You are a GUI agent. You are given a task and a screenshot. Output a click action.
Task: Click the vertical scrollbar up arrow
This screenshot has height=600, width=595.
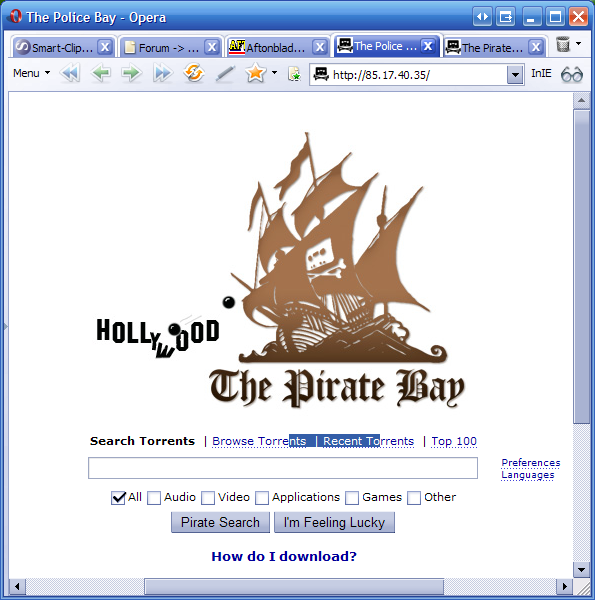point(581,101)
